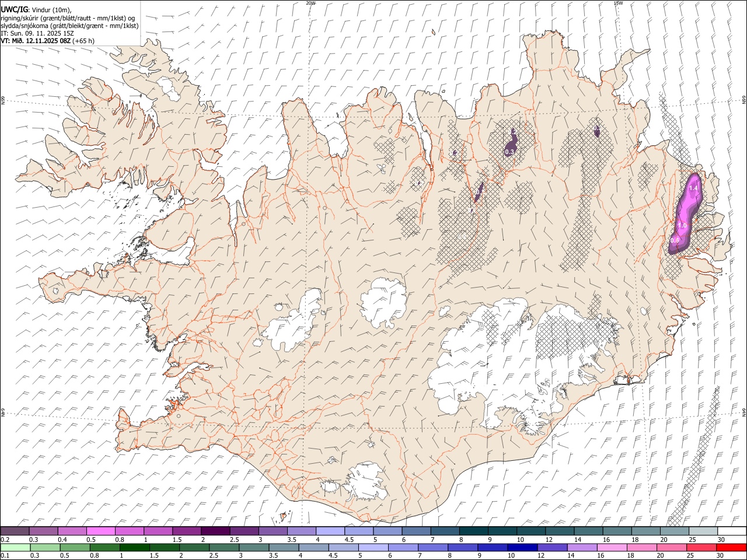Pick the bottom-row crimson swatch at 25
Image resolution: width=747 pixels, height=560 pixels.
(x=702, y=547)
